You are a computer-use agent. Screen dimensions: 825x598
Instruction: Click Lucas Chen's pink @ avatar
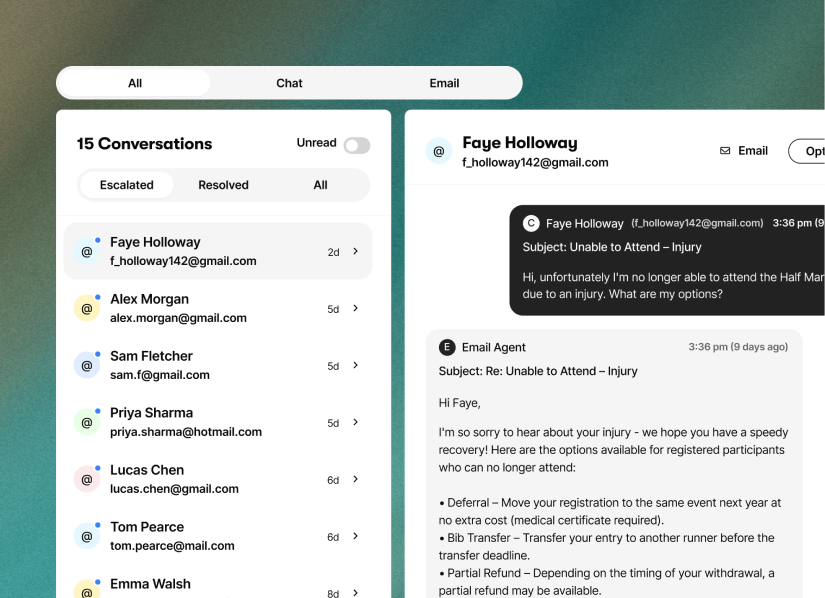pos(87,479)
